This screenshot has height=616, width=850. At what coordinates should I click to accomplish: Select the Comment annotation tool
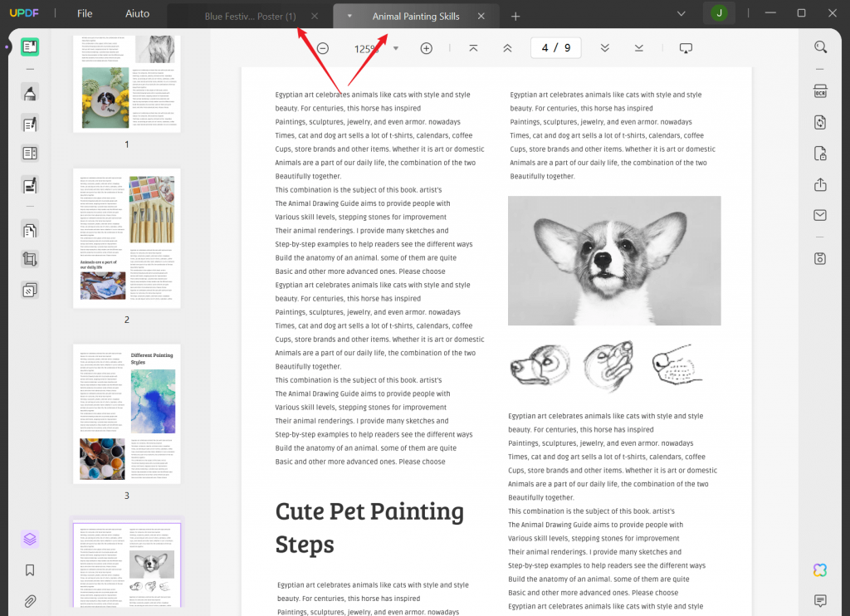click(x=30, y=92)
